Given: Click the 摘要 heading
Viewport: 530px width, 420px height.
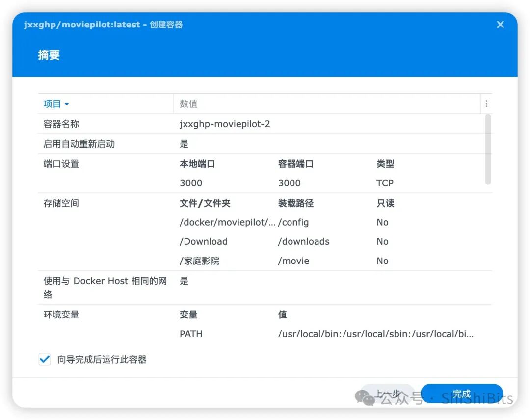Looking at the screenshot, I should [x=49, y=55].
